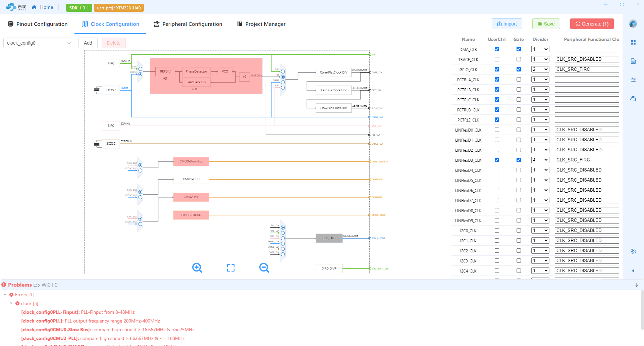Click the FXOSC crystal symbol
This screenshot has width=644, height=346.
(x=97, y=90)
